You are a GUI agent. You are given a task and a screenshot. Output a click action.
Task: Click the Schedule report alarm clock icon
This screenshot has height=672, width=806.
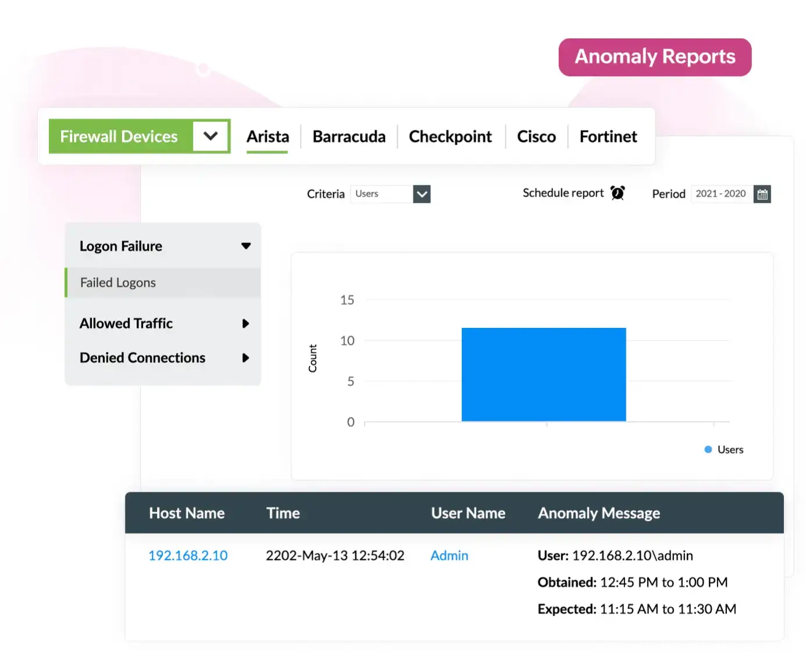point(618,193)
